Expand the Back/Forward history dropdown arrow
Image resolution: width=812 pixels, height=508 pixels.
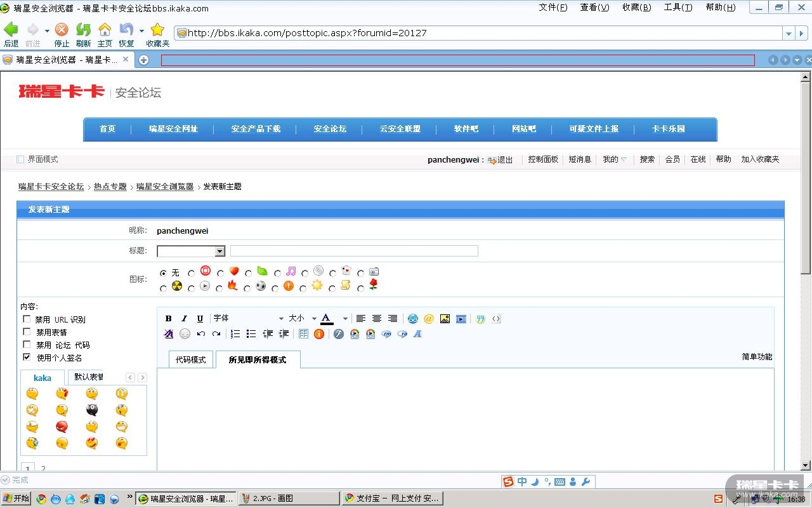click(x=47, y=30)
